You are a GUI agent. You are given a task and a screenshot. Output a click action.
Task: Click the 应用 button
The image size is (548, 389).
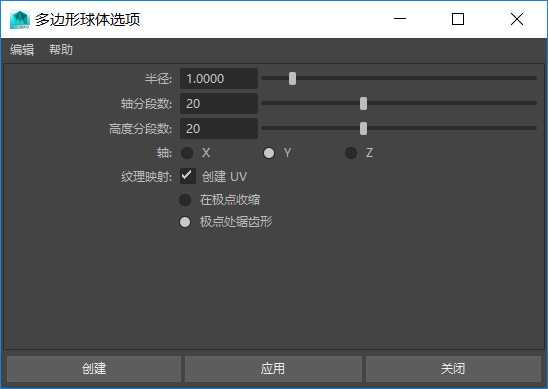273,369
